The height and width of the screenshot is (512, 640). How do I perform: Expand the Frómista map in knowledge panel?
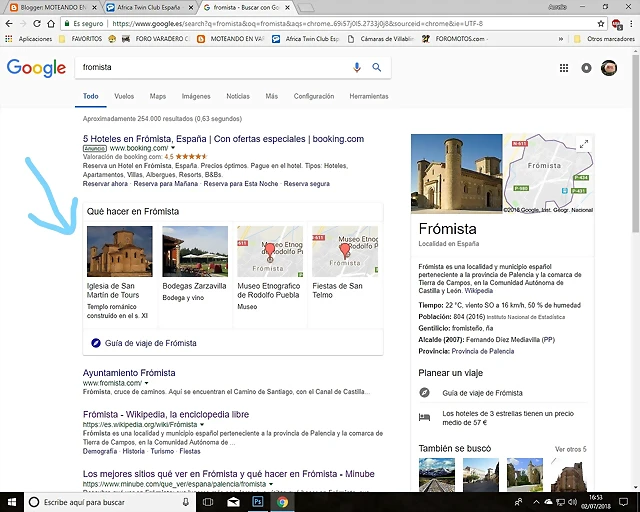tap(584, 144)
